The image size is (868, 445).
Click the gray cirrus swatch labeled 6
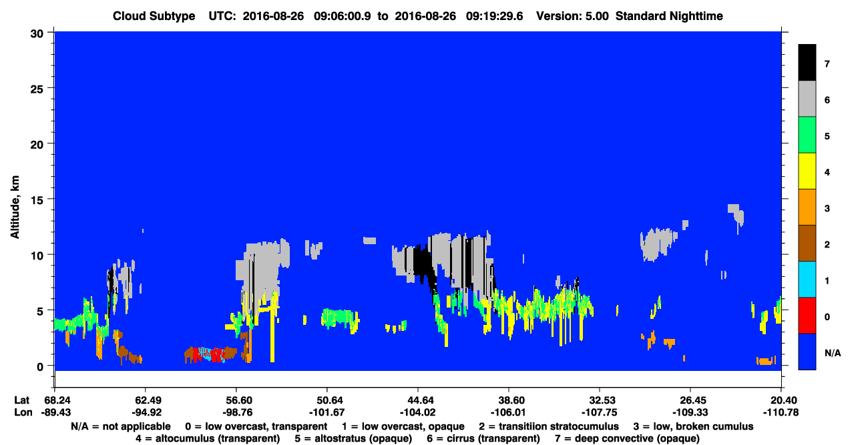click(x=807, y=99)
